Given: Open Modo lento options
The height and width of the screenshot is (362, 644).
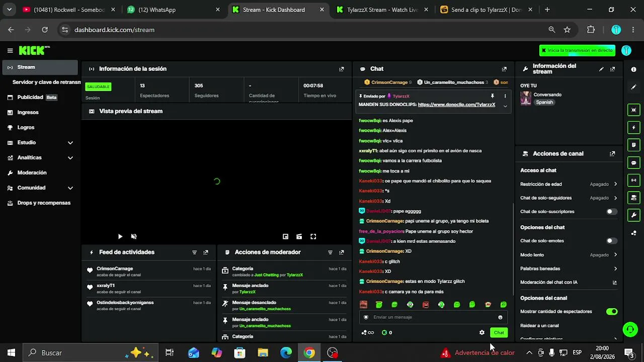Looking at the screenshot, I should coord(569,255).
